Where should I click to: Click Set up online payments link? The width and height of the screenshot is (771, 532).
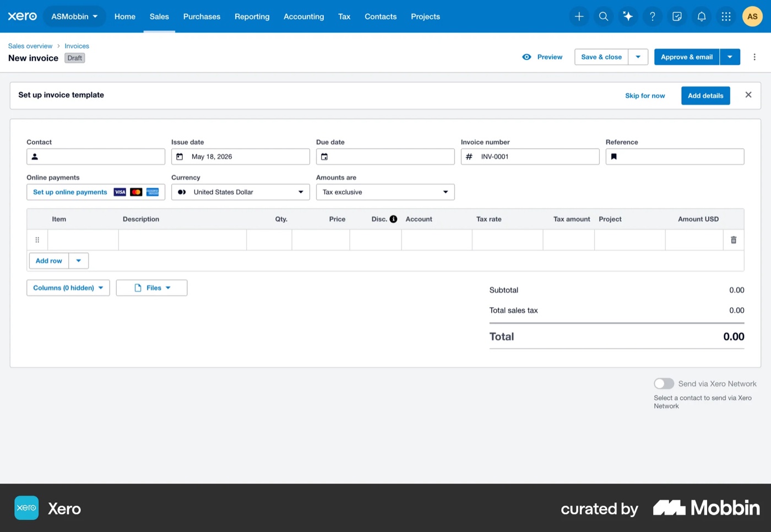70,192
